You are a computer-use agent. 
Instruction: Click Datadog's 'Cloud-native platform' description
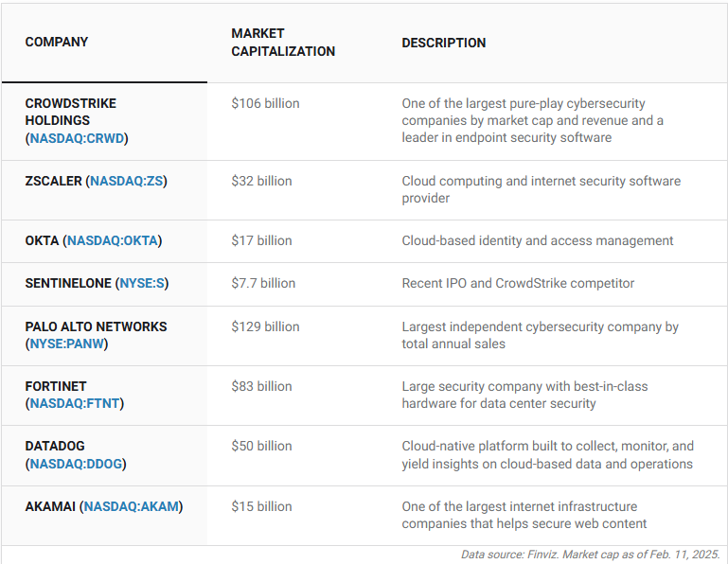tap(548, 455)
